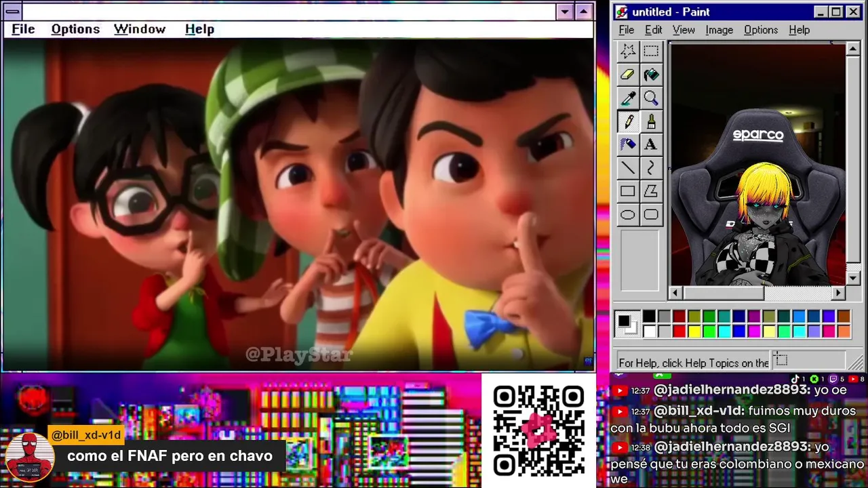Click the 'For Help, click Help Topics' status text
The height and width of the screenshot is (488, 868).
pyautogui.click(x=694, y=363)
